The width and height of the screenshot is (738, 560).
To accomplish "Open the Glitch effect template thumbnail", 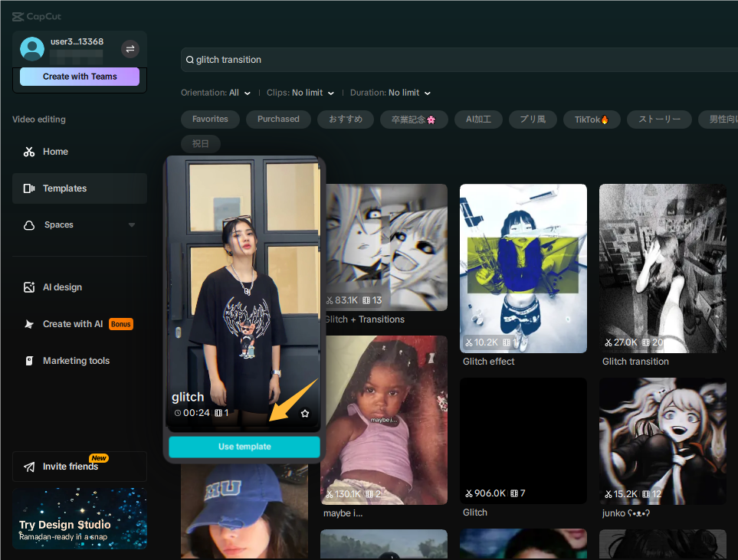I will pyautogui.click(x=523, y=268).
